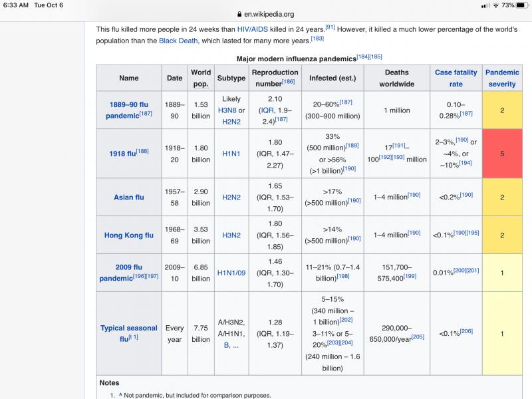Tap the 6:33 AM clock in status bar
This screenshot has height=399, width=532.
click(x=15, y=5)
